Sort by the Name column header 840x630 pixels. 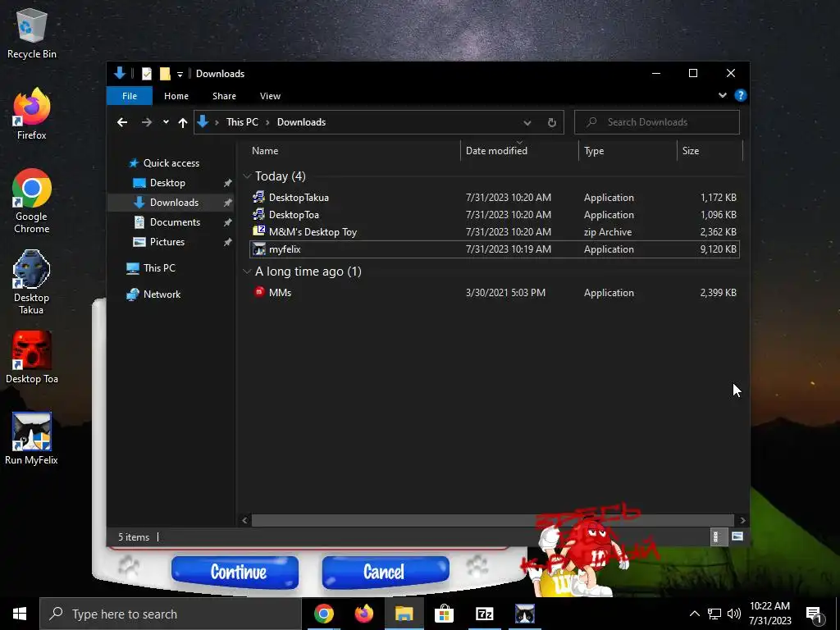pos(353,151)
